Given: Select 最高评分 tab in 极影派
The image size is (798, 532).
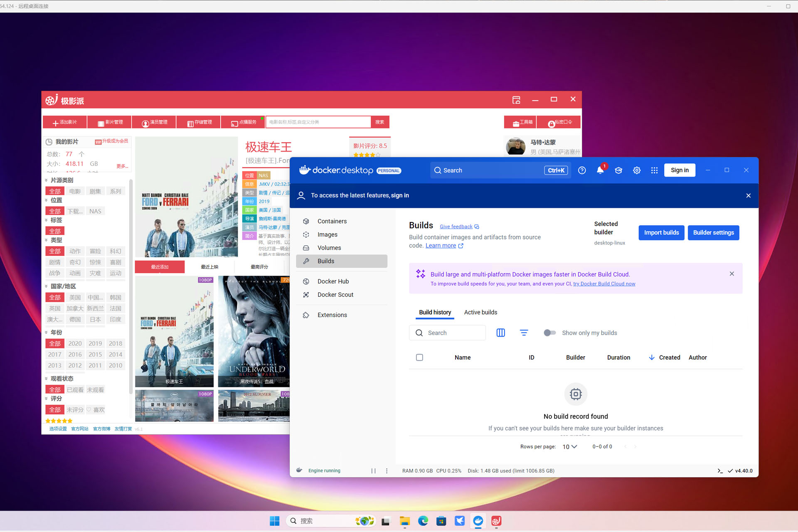Looking at the screenshot, I should (259, 267).
